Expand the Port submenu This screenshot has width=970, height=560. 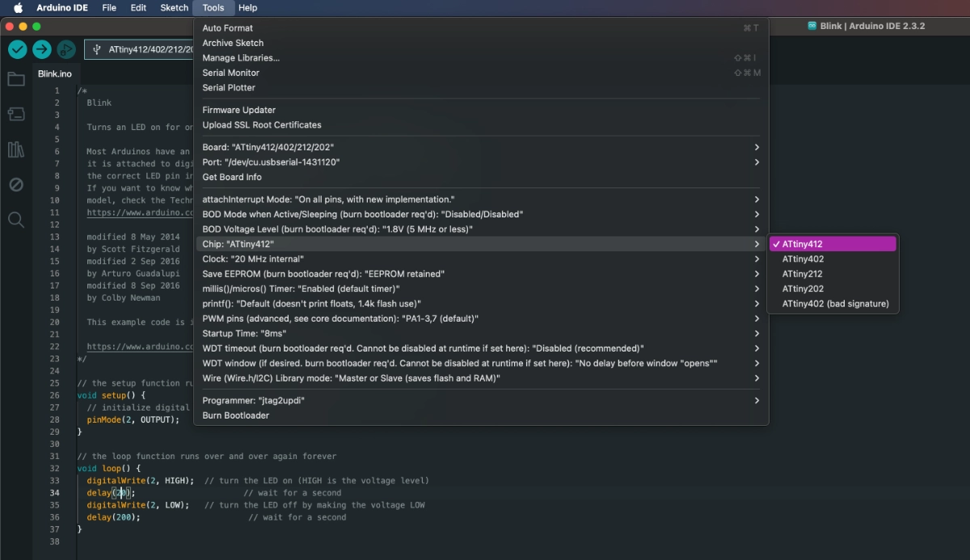coord(481,162)
